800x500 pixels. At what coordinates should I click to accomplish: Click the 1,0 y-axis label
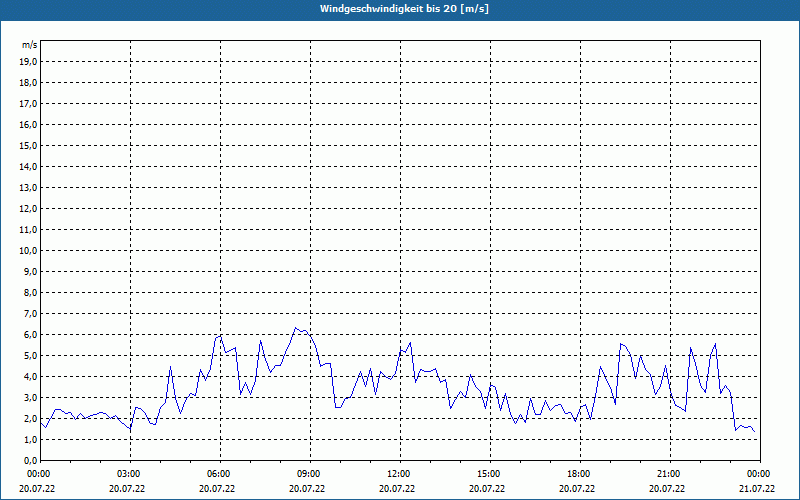[30, 439]
